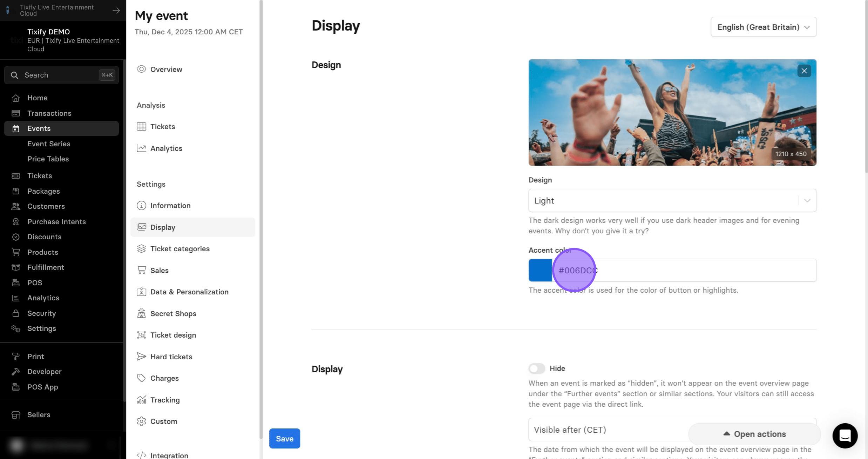Viewport: 868px width, 459px height.
Task: Open Custom settings
Action: click(x=192, y=421)
